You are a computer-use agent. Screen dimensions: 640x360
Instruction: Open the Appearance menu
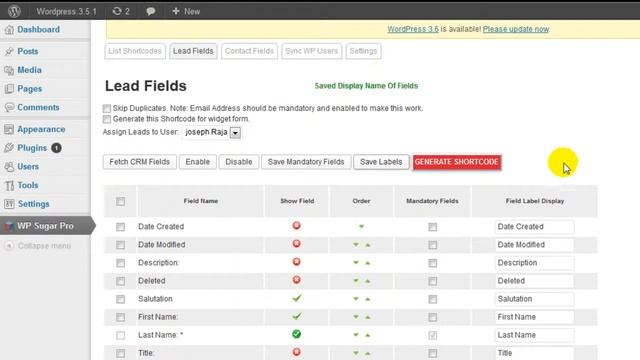point(41,129)
